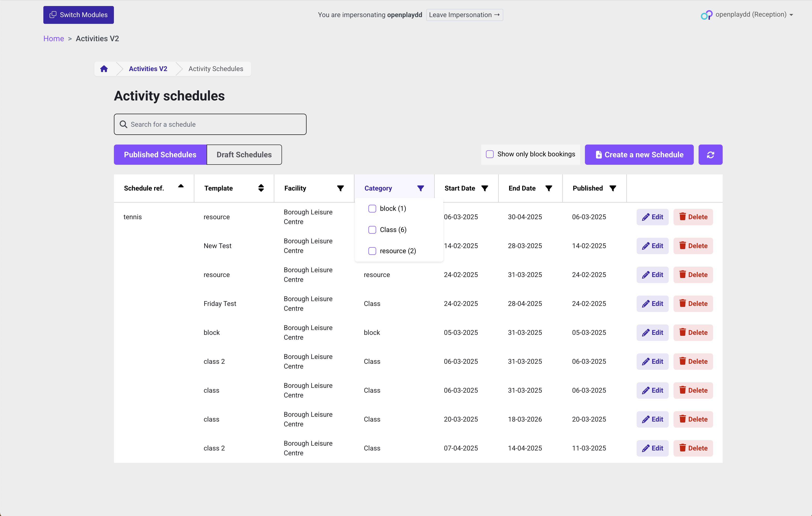The width and height of the screenshot is (812, 516).
Task: Click pencil icon for class row ending 18-03-2026
Action: (x=645, y=420)
